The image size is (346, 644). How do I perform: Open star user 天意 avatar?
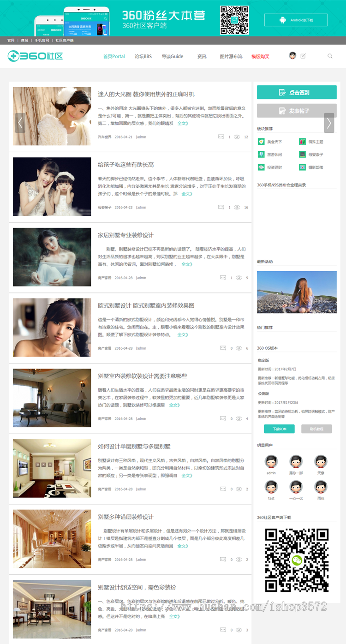pyautogui.click(x=321, y=461)
